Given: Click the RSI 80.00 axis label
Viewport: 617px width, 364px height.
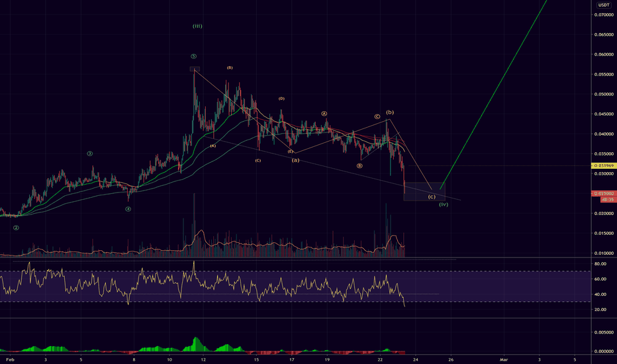Looking at the screenshot, I should click(600, 264).
